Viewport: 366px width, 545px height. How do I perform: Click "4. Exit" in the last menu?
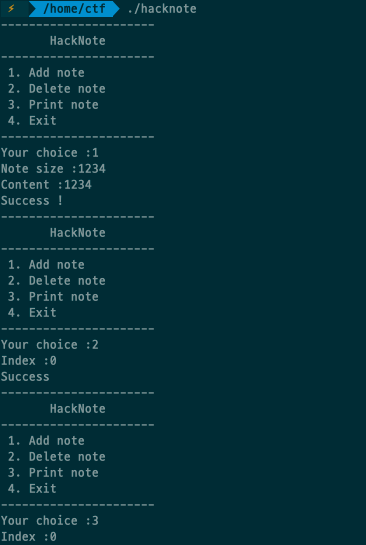[x=32, y=488]
